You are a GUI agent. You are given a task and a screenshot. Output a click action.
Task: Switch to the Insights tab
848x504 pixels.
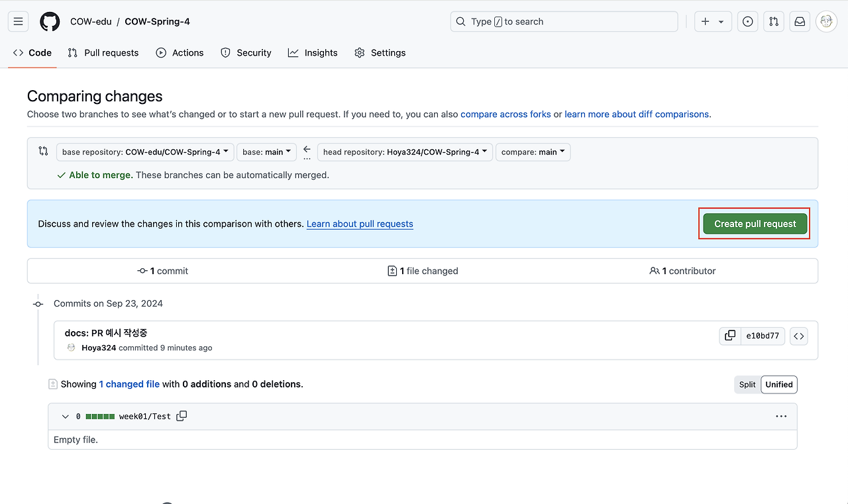(313, 53)
